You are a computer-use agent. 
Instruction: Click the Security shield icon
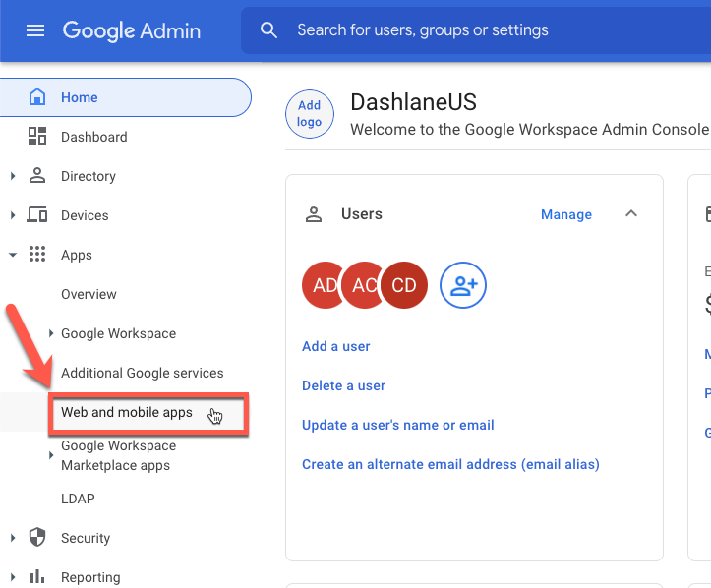tap(37, 537)
